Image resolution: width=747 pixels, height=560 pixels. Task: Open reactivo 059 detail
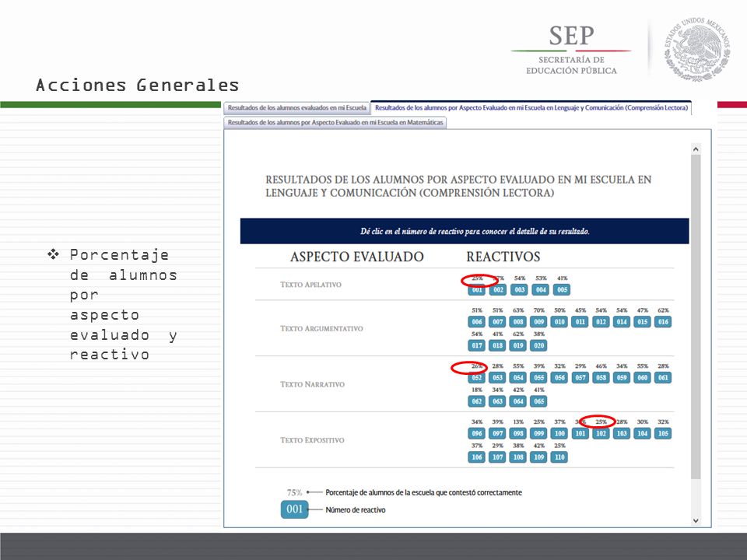point(622,378)
